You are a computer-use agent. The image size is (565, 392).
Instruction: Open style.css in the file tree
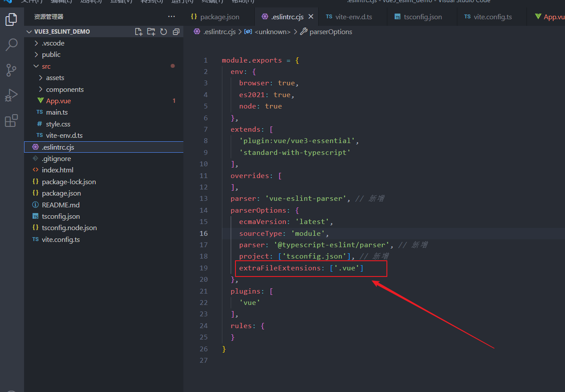pos(104,124)
